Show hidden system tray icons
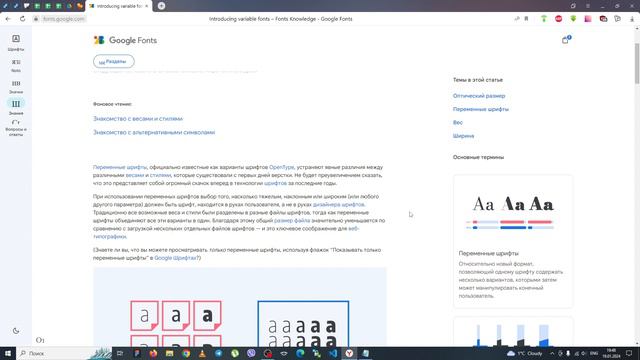The height and width of the screenshot is (360, 640). pyautogui.click(x=552, y=353)
